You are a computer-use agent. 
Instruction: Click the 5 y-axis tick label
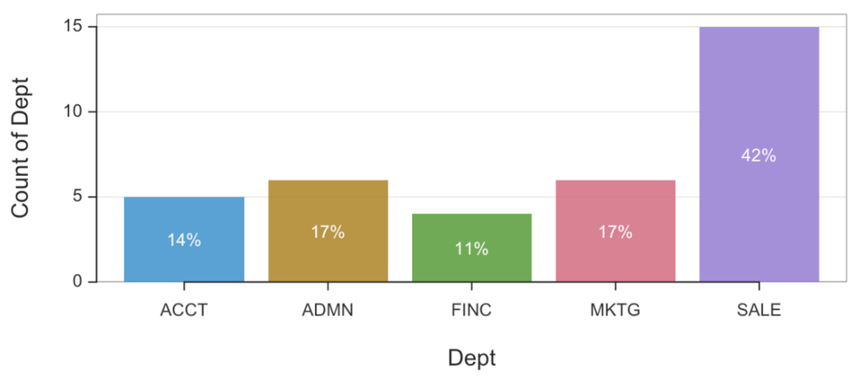pos(77,196)
